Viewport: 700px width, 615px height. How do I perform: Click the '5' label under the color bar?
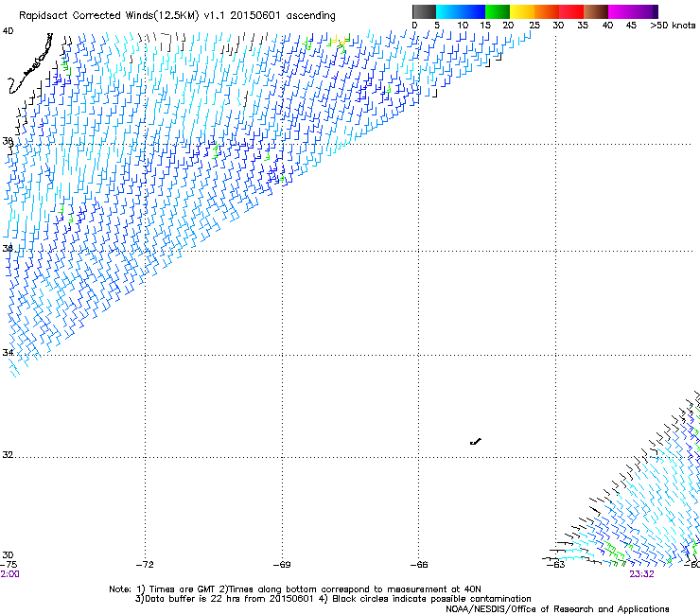[437, 26]
